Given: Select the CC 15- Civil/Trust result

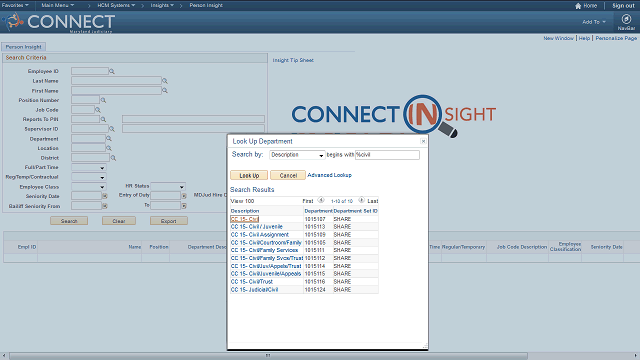Looking at the screenshot, I should click(251, 282).
